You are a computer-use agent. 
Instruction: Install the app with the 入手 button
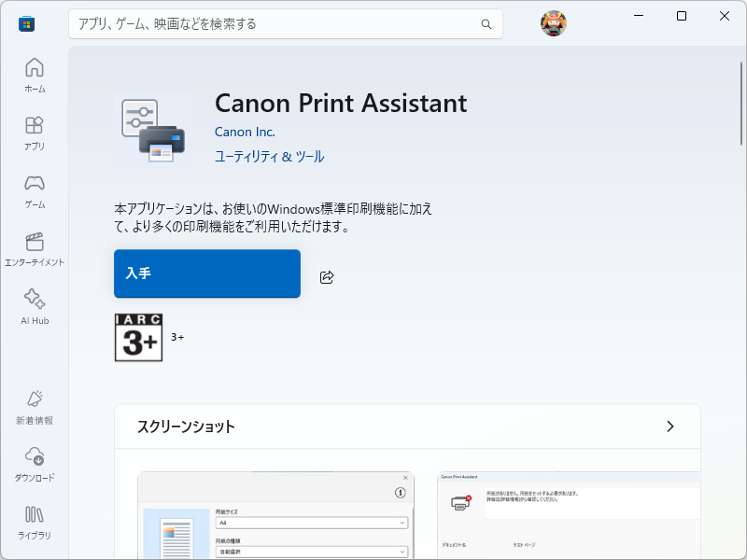coord(206,273)
